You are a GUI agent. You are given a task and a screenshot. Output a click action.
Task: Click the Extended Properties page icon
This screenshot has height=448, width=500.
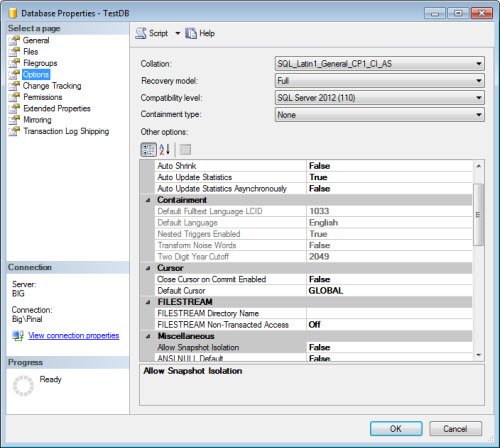14,108
